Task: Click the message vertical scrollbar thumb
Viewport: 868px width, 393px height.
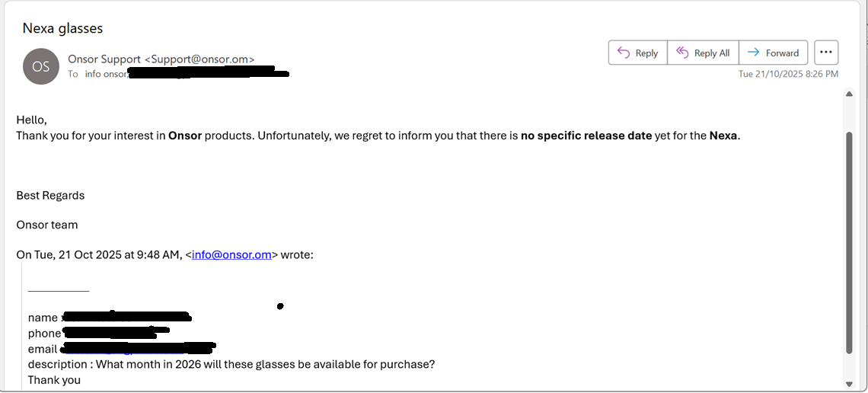Action: pos(850,244)
